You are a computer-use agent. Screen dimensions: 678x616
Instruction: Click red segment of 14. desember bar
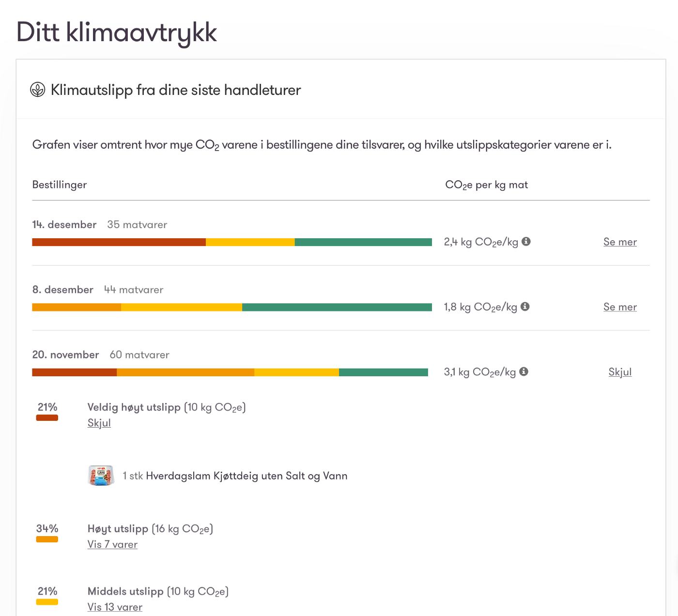pyautogui.click(x=119, y=242)
